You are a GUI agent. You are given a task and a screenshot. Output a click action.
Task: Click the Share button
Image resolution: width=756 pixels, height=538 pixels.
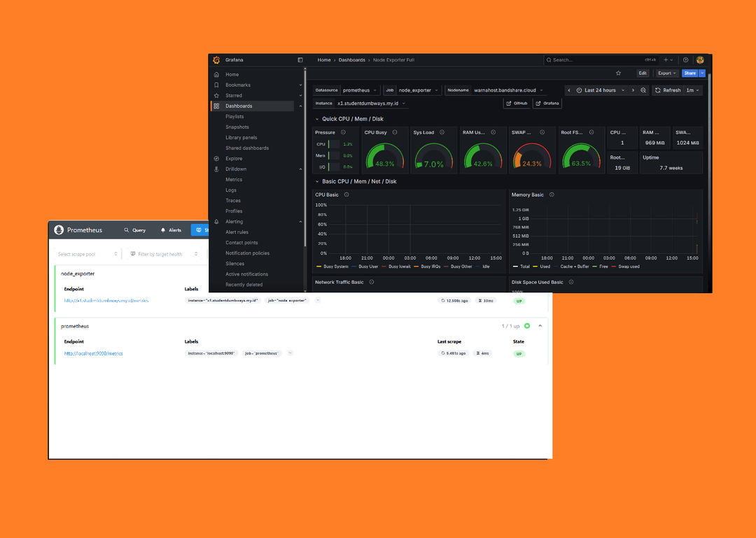(x=689, y=73)
